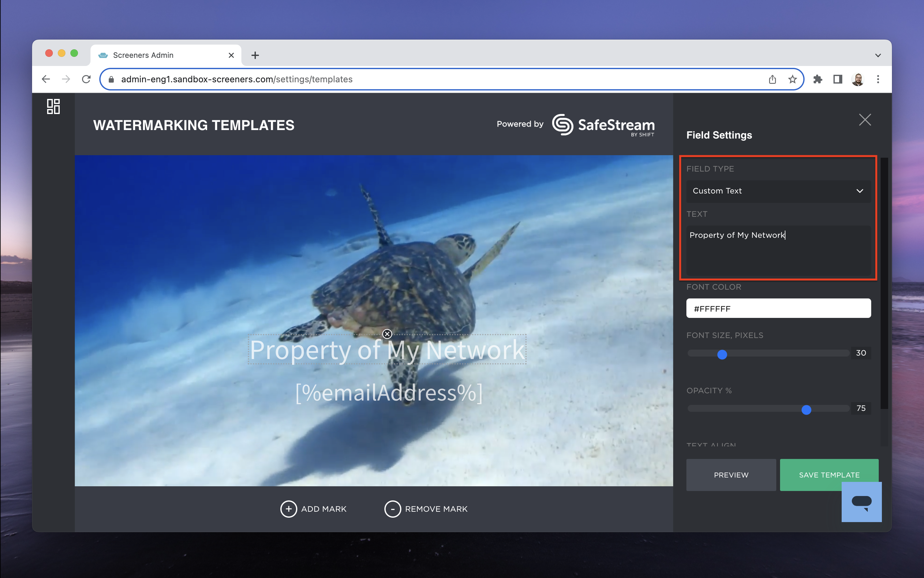
Task: Open a new browser tab
Action: 255,55
